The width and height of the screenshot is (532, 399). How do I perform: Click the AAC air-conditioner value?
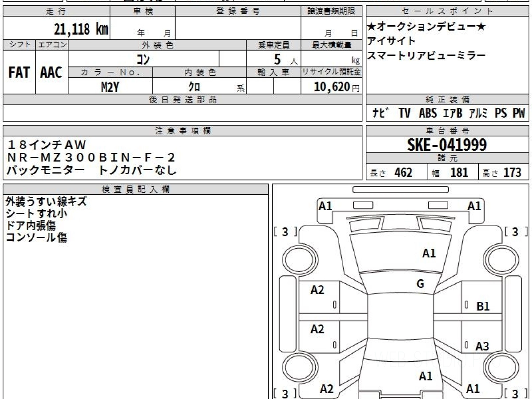[x=51, y=73]
